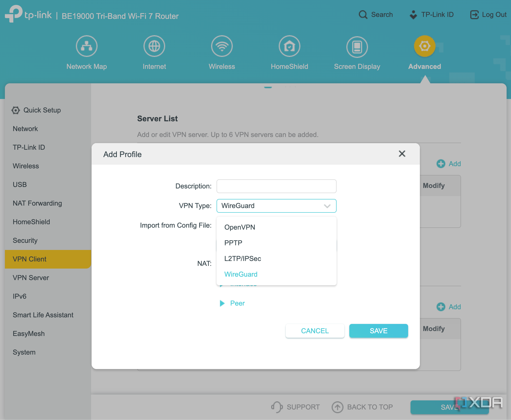Click the SUPPORT link
Screen dimensions: 511x420
click(295, 407)
